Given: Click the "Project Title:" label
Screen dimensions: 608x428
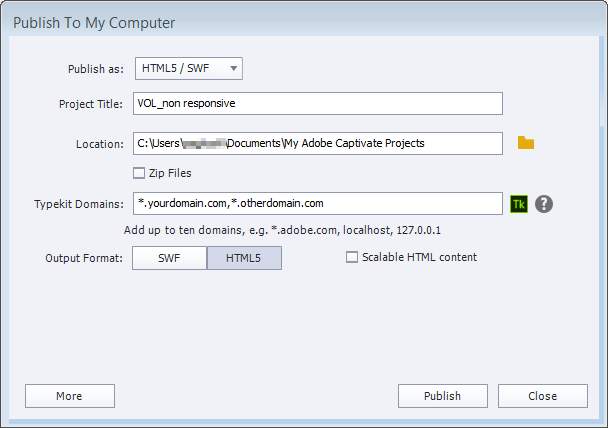Looking at the screenshot, I should pyautogui.click(x=91, y=104).
